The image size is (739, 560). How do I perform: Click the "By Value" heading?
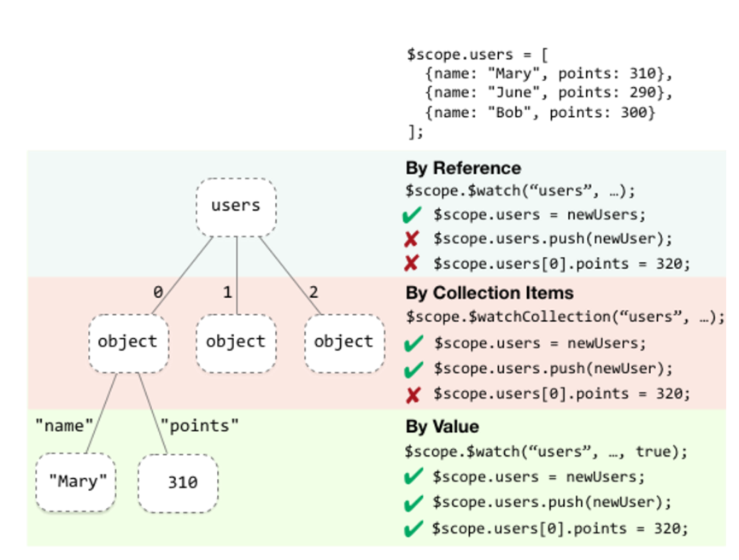coord(443,427)
